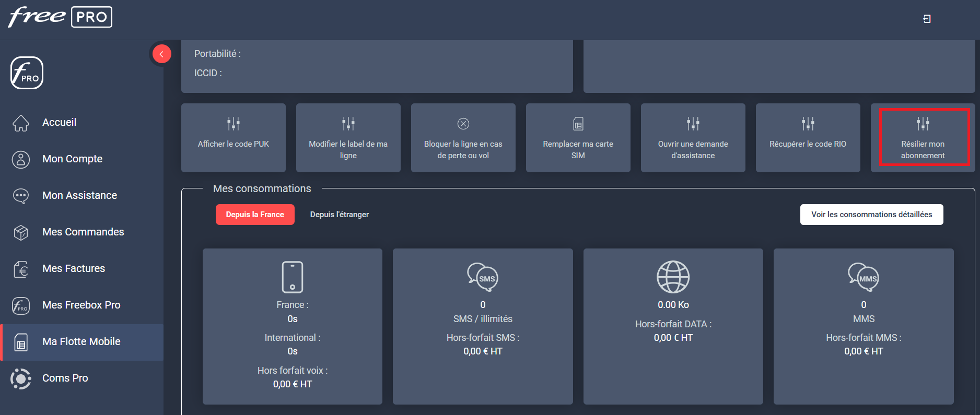This screenshot has width=980, height=415.
Task: Click the logout icon in top bar
Action: pyautogui.click(x=927, y=19)
